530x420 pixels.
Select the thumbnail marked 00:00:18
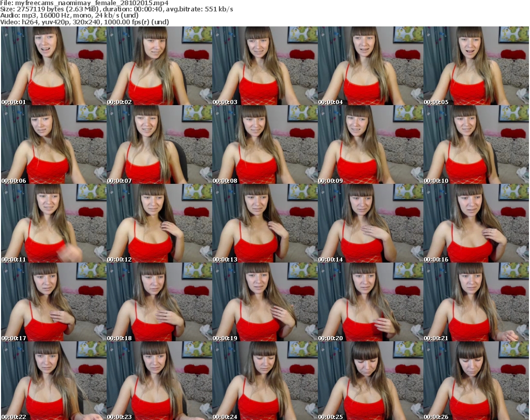[x=159, y=302]
